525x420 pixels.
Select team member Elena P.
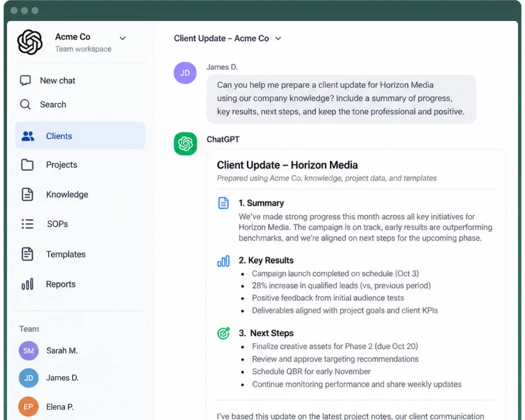point(60,407)
